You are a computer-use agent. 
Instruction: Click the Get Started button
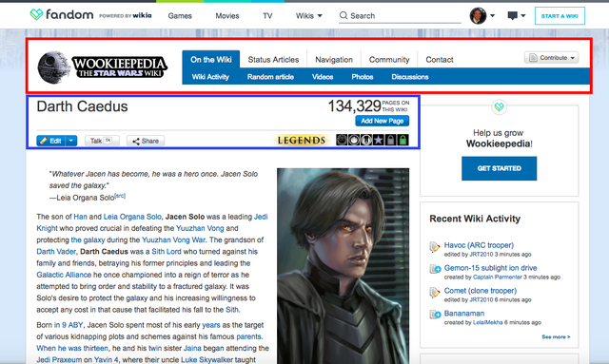pyautogui.click(x=499, y=168)
